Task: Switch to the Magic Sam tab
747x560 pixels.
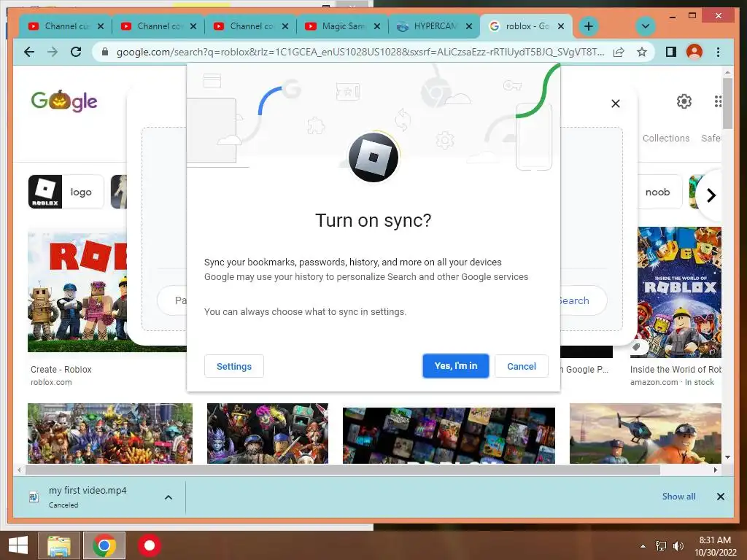Action: [343, 26]
